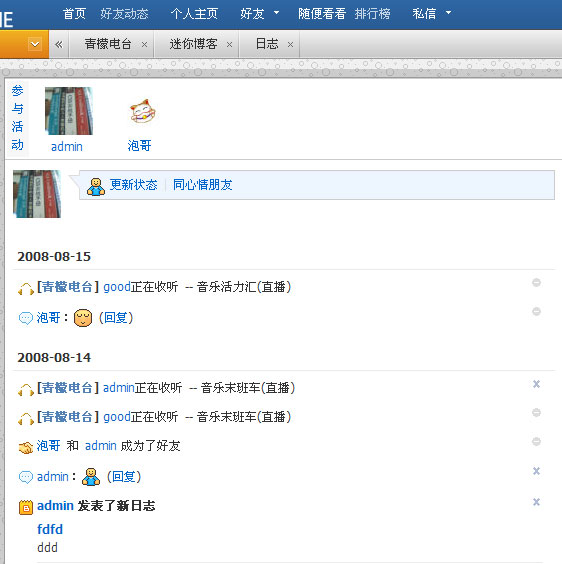The width and height of the screenshot is (562, 564).
Task: Switch to the 迷你博客 tab
Action: tap(193, 44)
